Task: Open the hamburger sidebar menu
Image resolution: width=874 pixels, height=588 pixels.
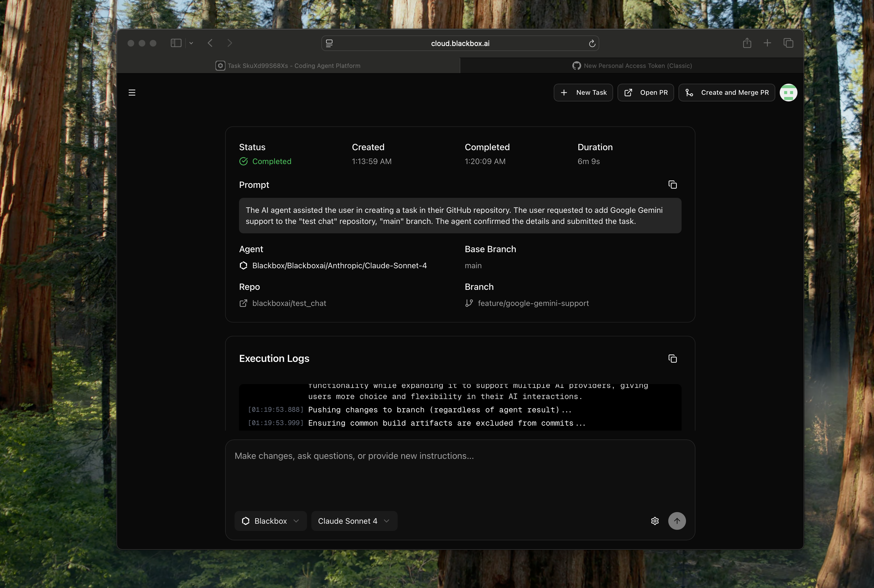Action: [132, 93]
